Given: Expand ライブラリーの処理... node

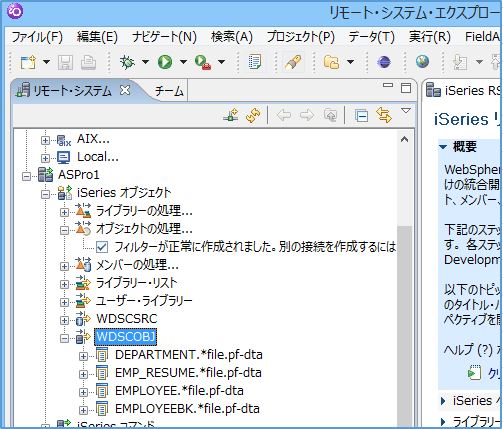Looking at the screenshot, I should 64,212.
